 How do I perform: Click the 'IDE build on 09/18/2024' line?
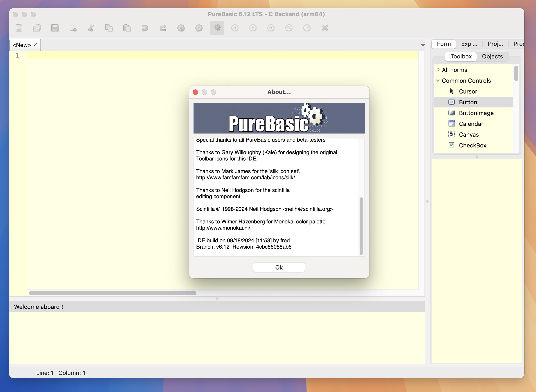[x=243, y=240]
